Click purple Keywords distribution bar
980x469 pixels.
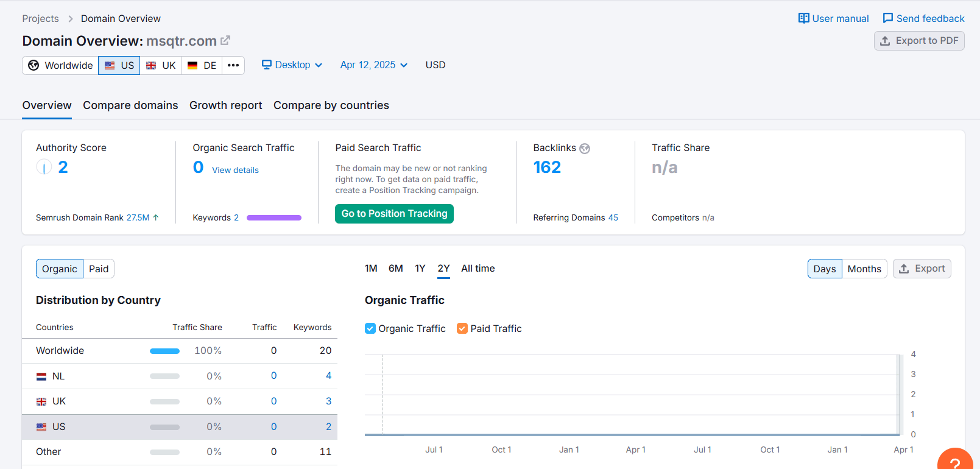pos(274,217)
